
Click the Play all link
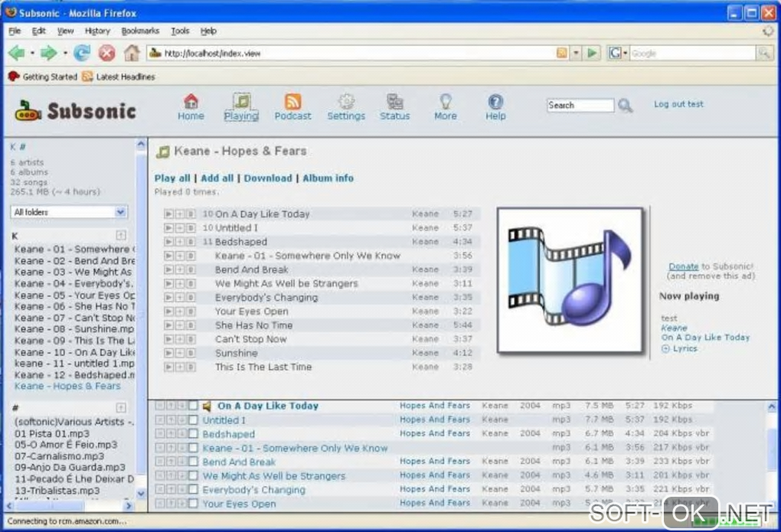(x=172, y=178)
